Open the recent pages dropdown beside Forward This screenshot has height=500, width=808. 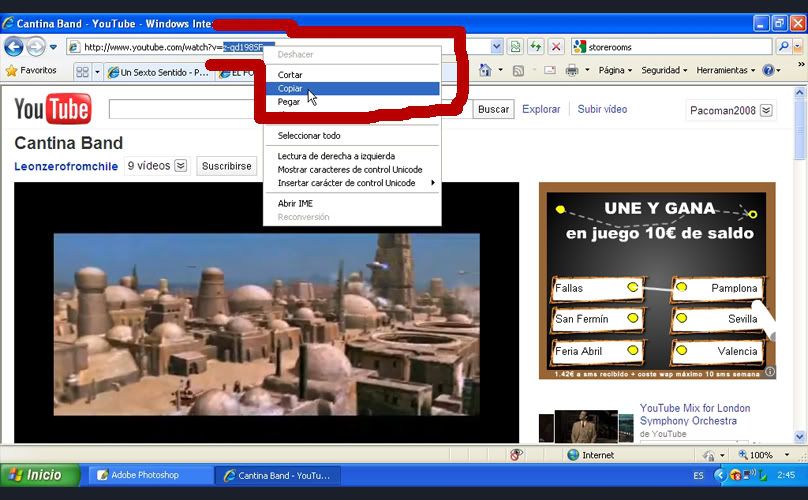pos(53,47)
